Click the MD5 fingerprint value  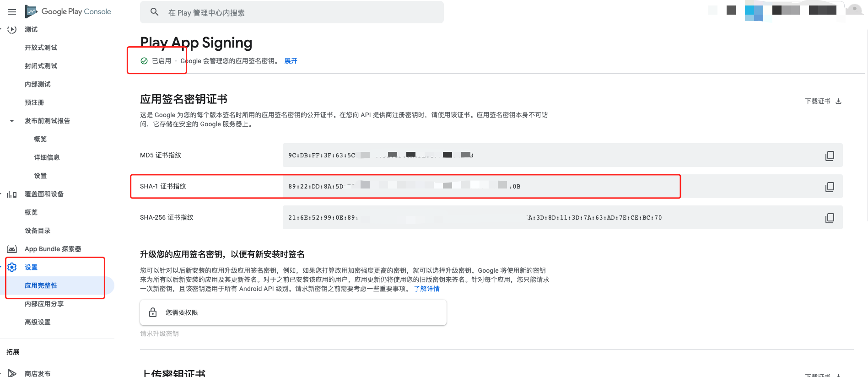pyautogui.click(x=381, y=155)
